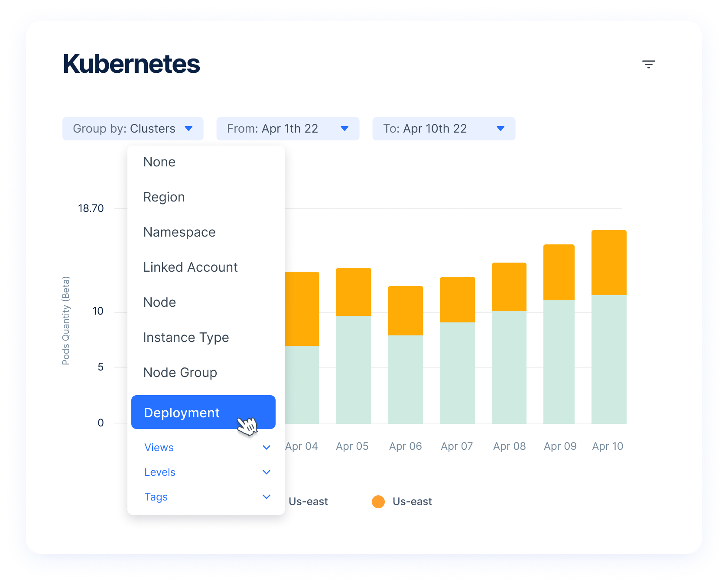Click the Apr 09 axis label
Image resolution: width=728 pixels, height=585 pixels.
point(560,446)
